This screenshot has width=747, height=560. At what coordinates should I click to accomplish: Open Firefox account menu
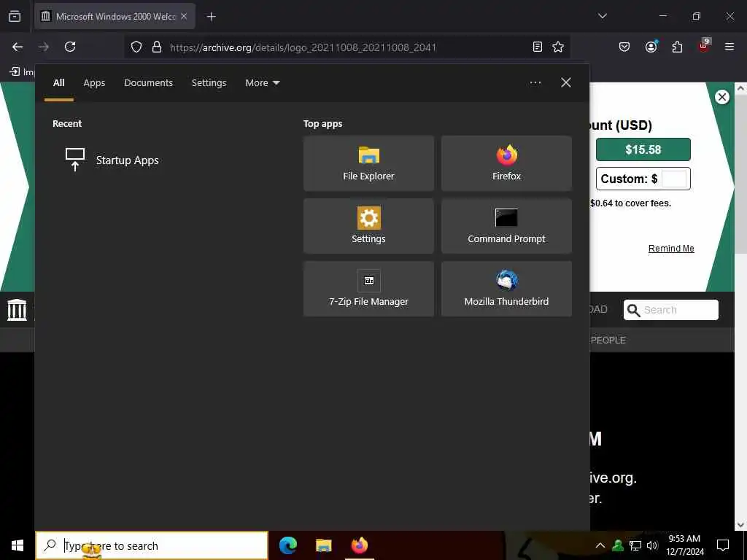click(651, 47)
